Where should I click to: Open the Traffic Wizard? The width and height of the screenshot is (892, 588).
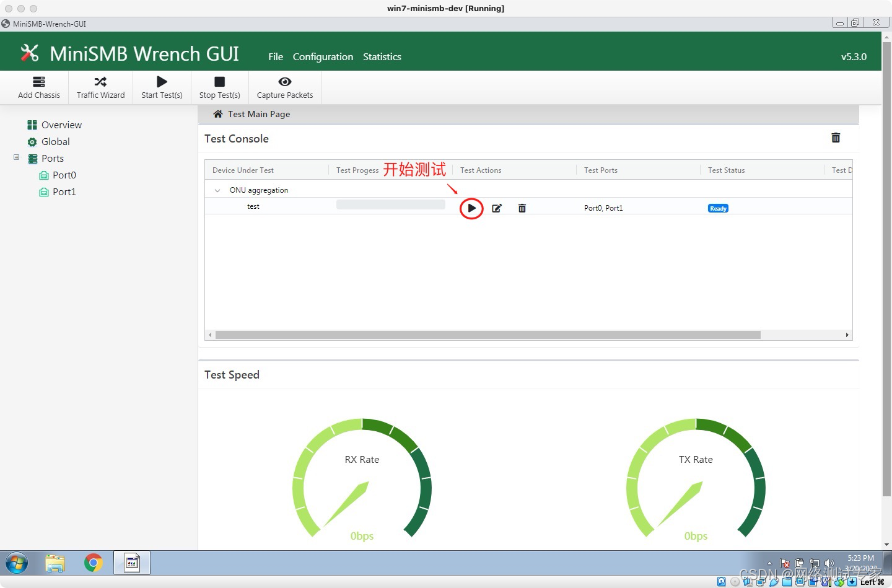pos(100,87)
